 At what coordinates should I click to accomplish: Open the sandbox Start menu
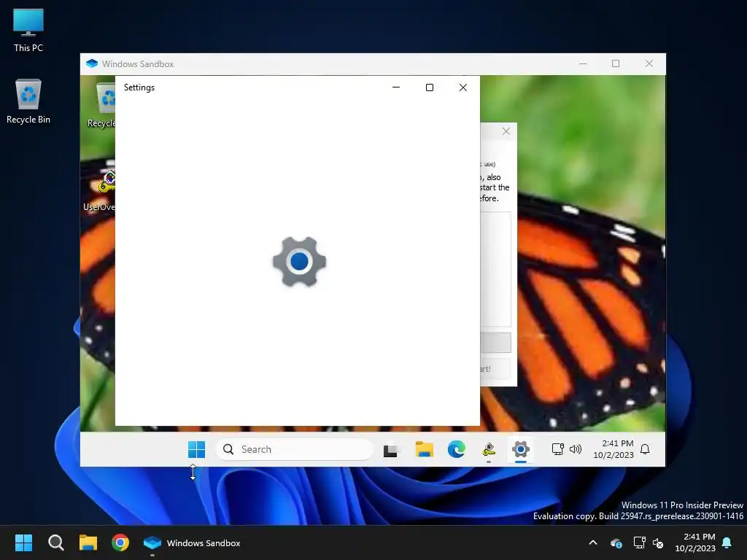click(196, 449)
